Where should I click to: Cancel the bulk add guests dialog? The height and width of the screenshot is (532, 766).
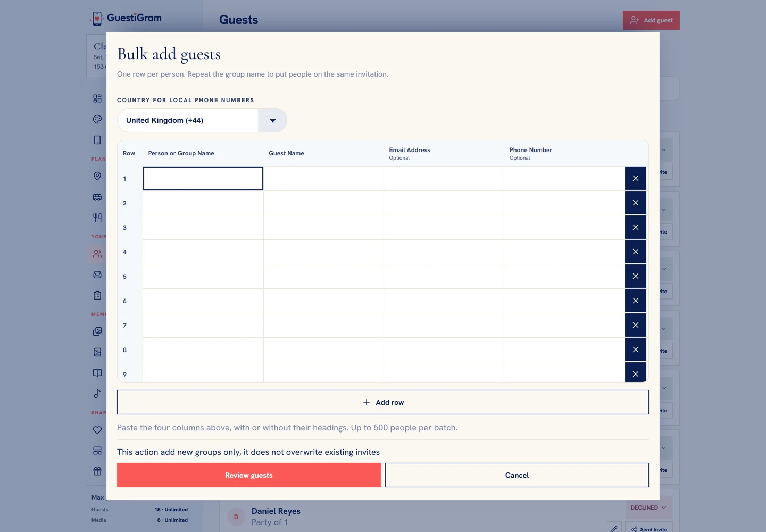pos(517,475)
